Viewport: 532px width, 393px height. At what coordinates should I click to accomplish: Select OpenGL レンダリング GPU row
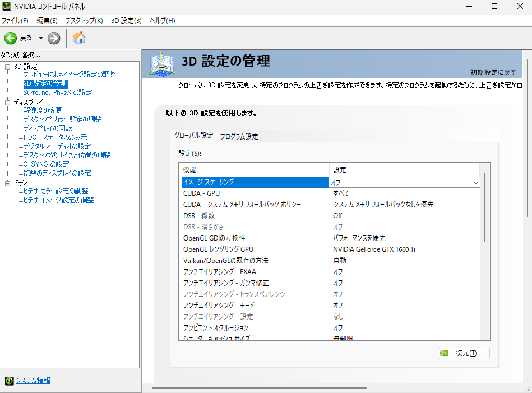click(x=331, y=249)
